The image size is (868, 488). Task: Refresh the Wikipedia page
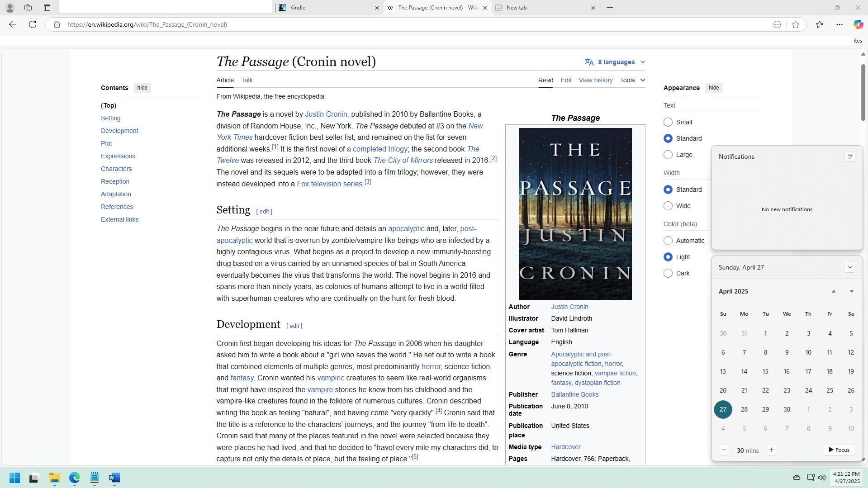(x=33, y=24)
